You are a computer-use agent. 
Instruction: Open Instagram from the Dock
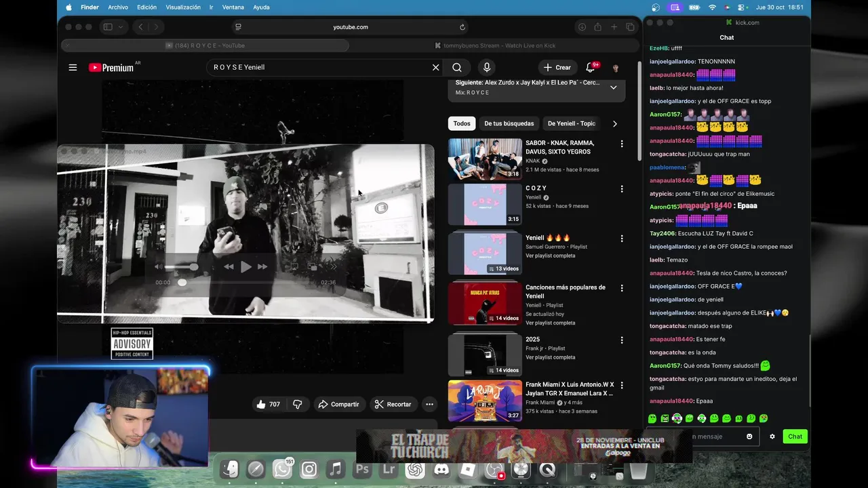(x=309, y=469)
